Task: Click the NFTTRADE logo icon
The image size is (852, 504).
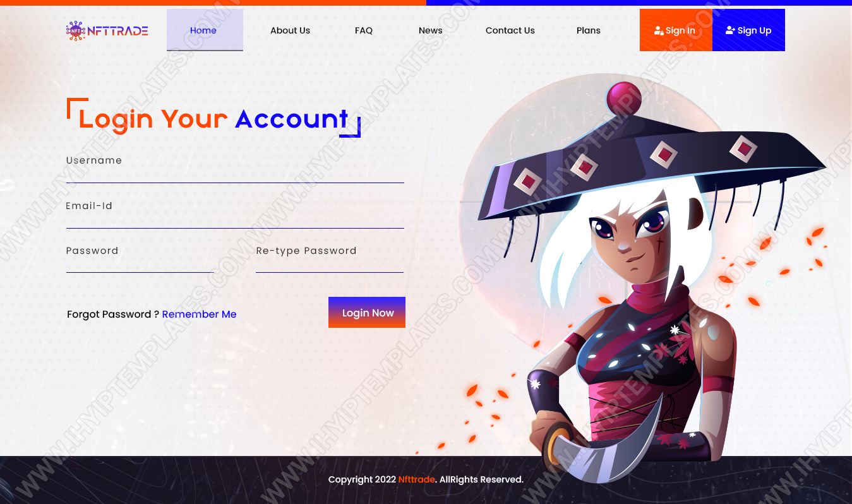Action: pos(76,30)
